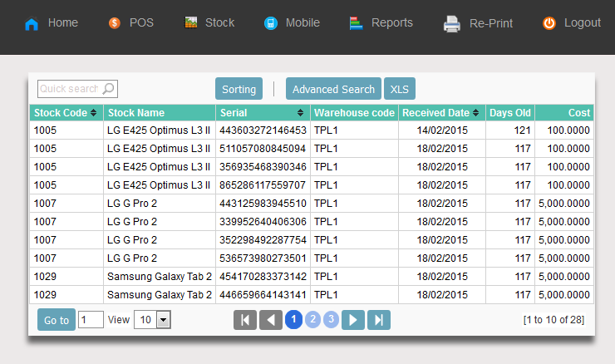Sort by the Received Date column
Image resolution: width=615 pixels, height=364 pixels.
(476, 113)
